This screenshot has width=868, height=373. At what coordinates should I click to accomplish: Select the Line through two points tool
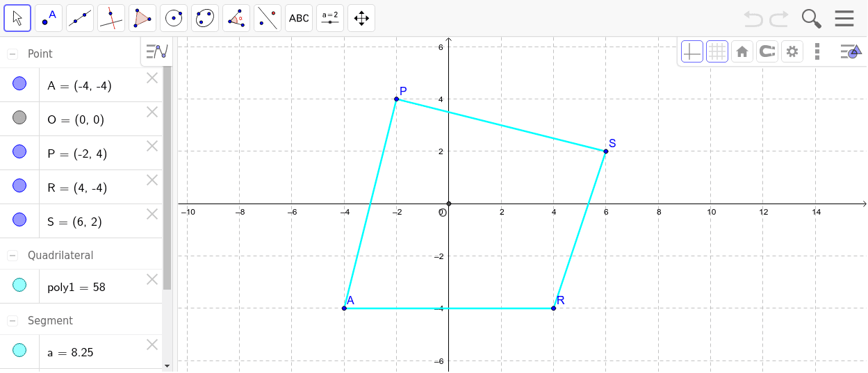tap(80, 18)
